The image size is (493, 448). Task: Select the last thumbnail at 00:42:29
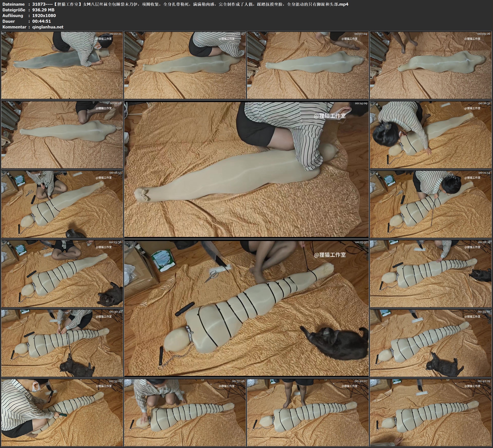431,412
